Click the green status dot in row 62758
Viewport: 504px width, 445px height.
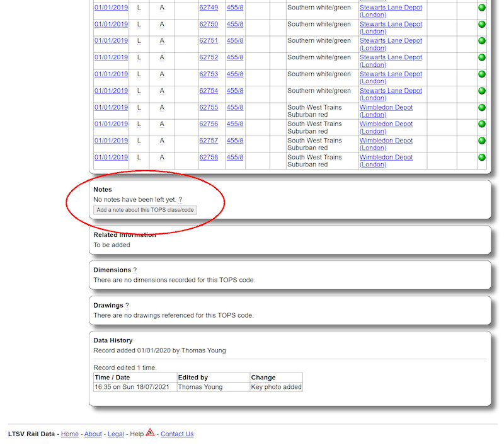[482, 158]
